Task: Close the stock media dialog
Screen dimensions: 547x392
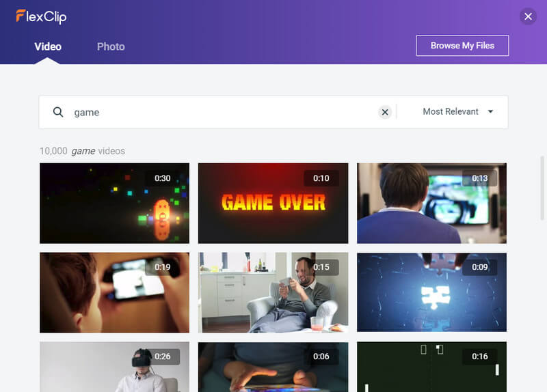Action: click(528, 16)
